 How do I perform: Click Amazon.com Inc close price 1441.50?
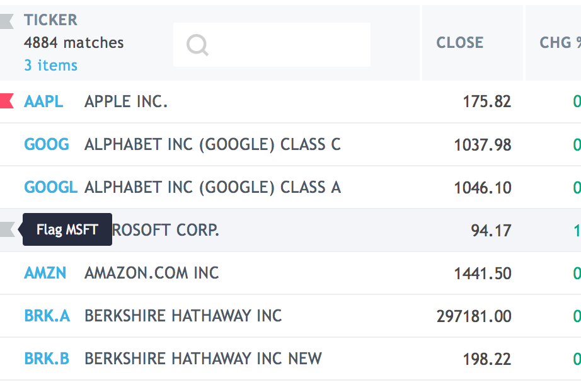483,274
